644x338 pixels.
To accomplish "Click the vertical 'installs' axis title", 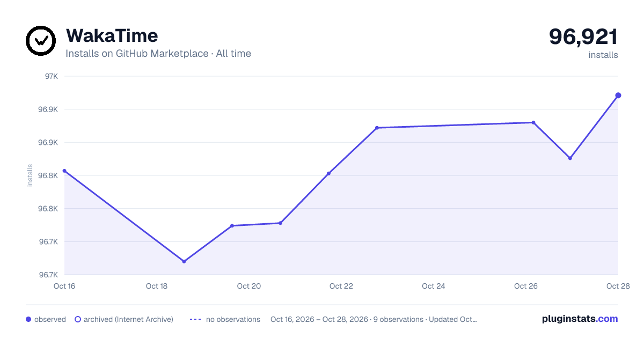I will (x=30, y=175).
